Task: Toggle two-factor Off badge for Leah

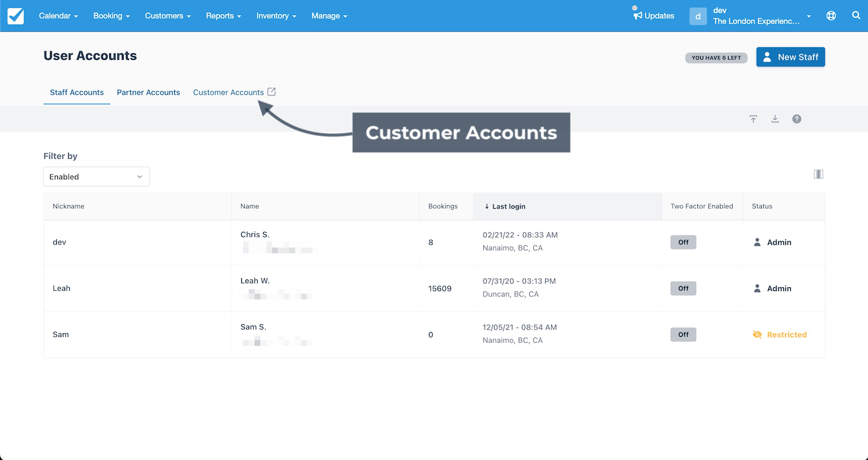Action: pyautogui.click(x=683, y=289)
